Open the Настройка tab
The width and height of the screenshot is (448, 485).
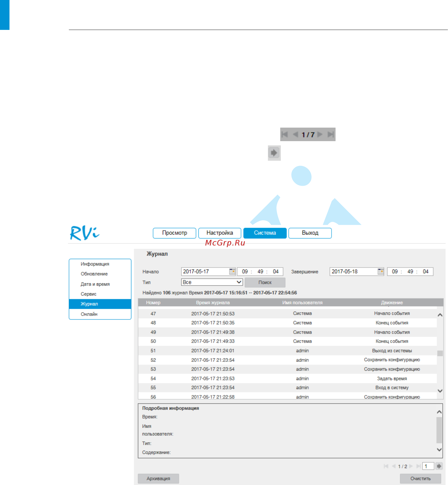pyautogui.click(x=220, y=233)
